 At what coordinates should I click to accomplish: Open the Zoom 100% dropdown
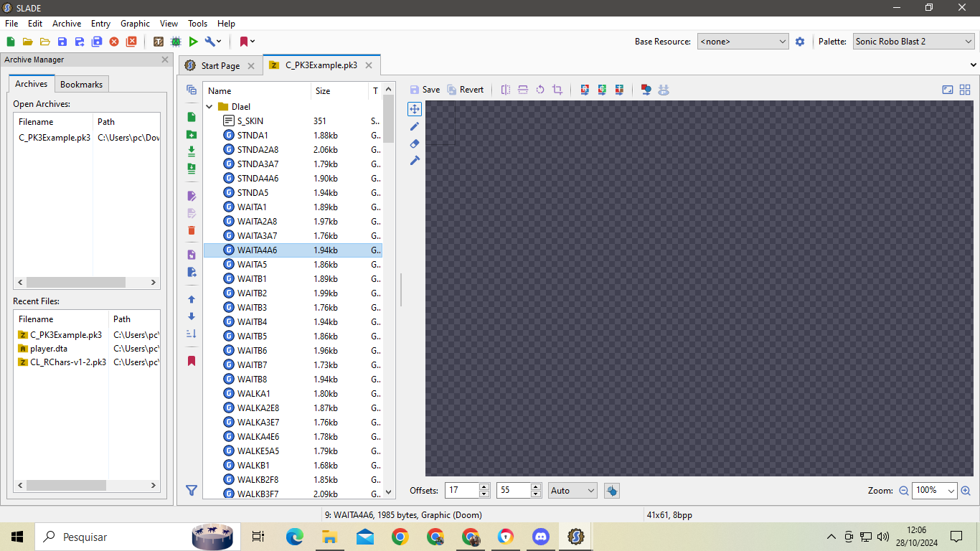[x=935, y=491]
